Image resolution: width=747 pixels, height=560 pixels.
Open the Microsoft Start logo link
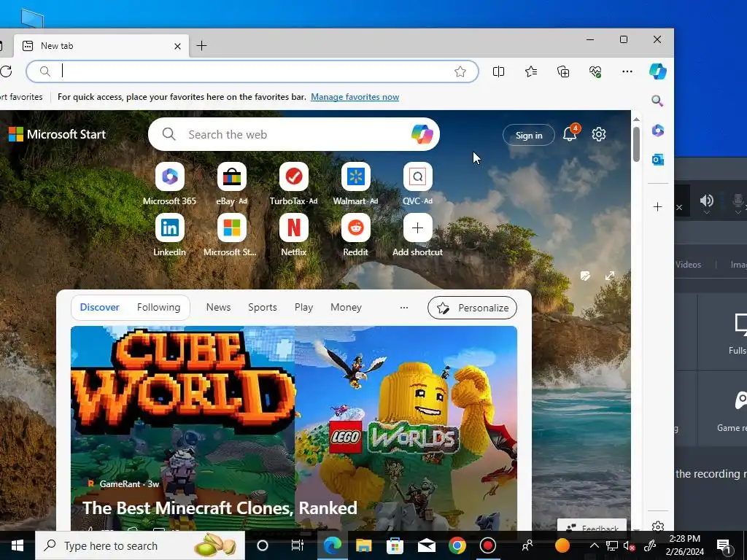[x=57, y=134]
